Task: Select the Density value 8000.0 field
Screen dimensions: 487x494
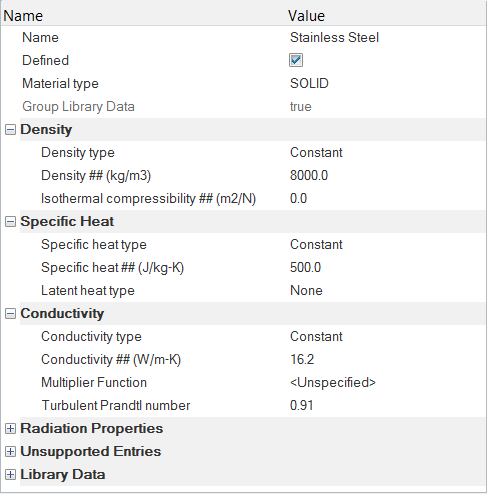Action: pyautogui.click(x=386, y=176)
